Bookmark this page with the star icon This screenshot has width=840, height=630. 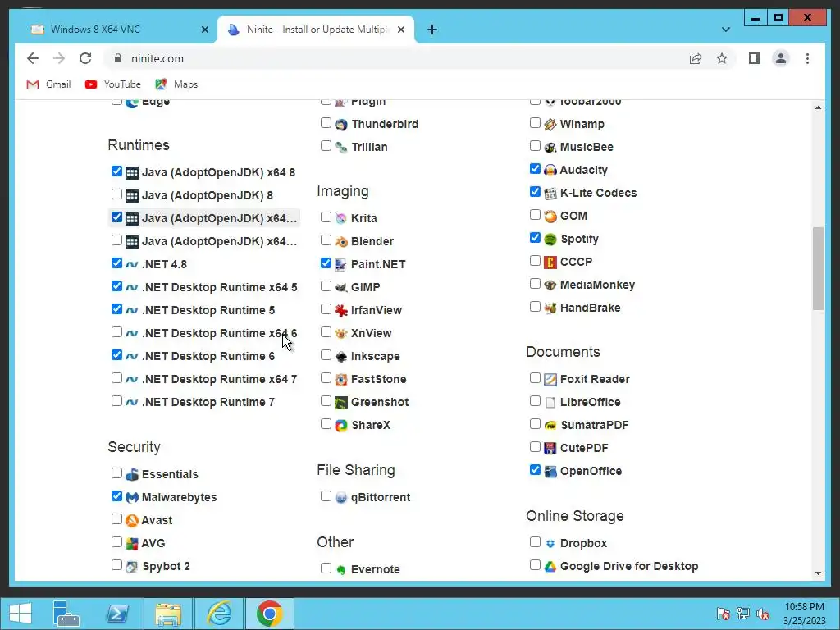(x=722, y=58)
